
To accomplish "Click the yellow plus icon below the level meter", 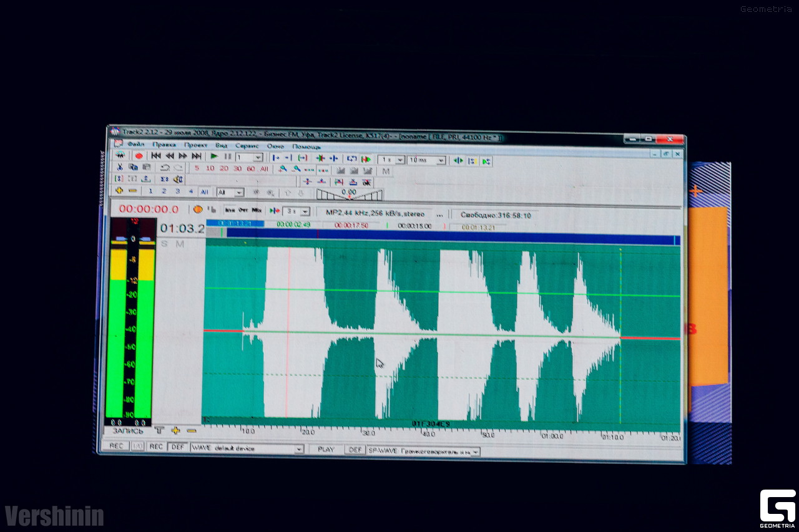I will 175,430.
